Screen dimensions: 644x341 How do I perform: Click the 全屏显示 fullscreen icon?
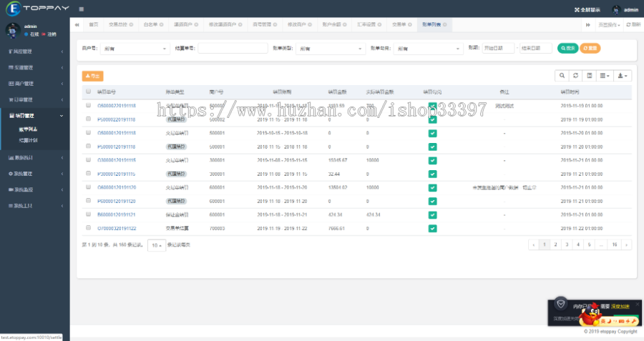577,9
